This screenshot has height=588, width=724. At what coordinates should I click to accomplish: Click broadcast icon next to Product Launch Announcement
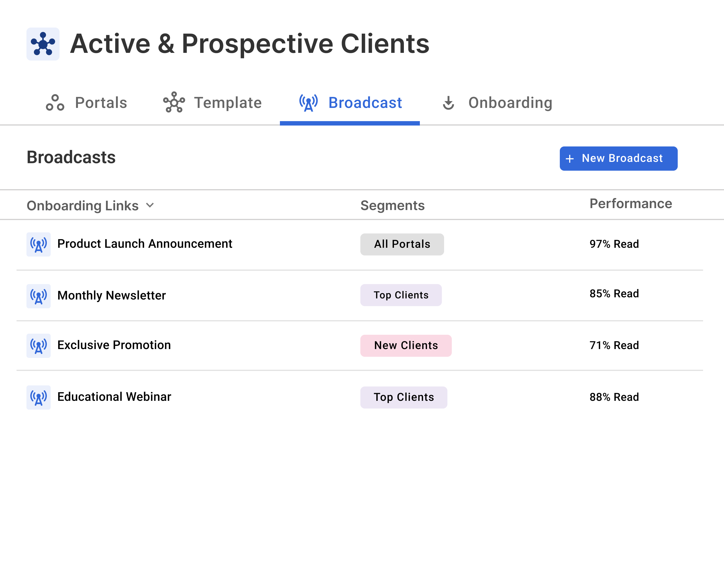(x=39, y=244)
